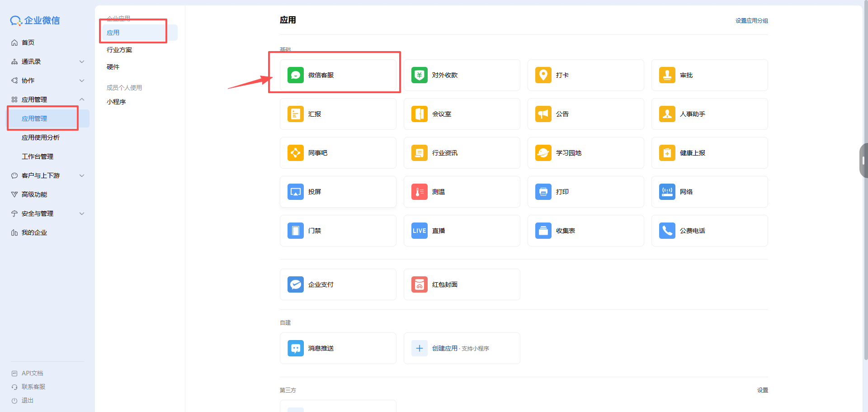
Task: Collapse the 应用管理 section chevron
Action: (x=82, y=99)
